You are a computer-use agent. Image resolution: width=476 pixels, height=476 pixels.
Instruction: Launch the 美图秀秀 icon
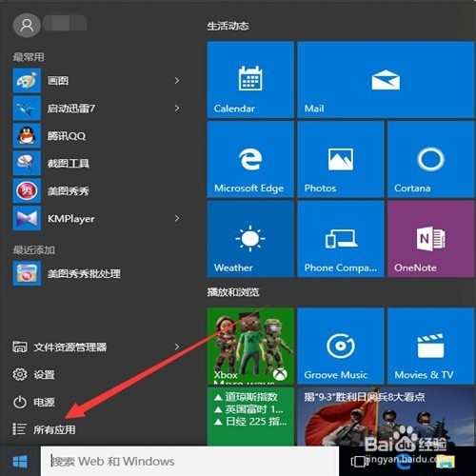click(x=27, y=190)
